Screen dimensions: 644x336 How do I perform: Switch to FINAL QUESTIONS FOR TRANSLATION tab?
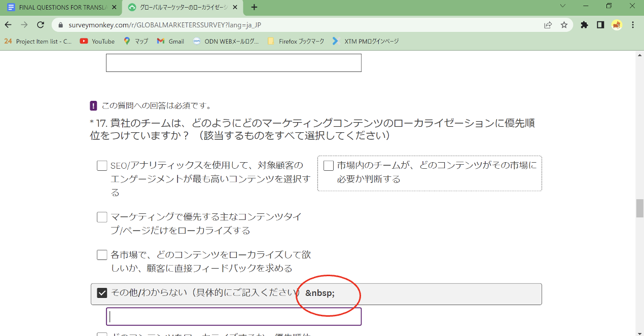61,8
